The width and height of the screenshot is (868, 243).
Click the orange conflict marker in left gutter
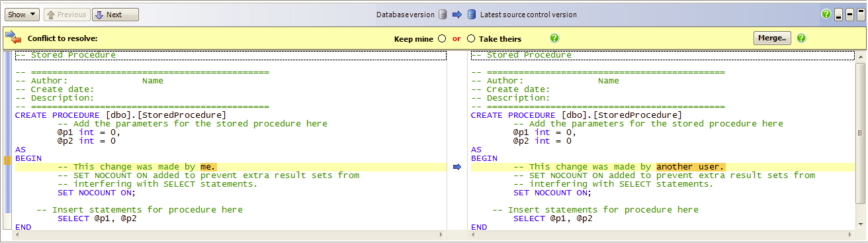click(6, 160)
